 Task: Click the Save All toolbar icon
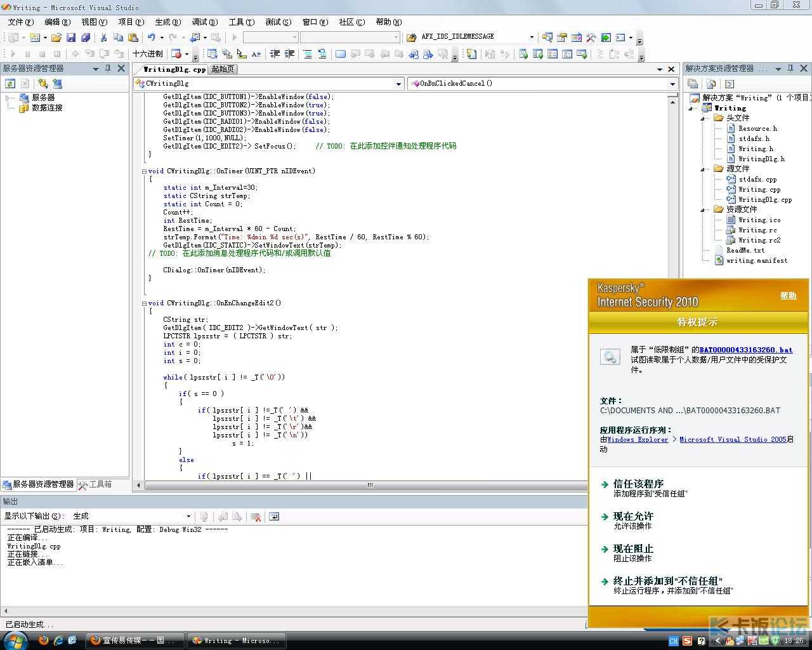tap(86, 37)
